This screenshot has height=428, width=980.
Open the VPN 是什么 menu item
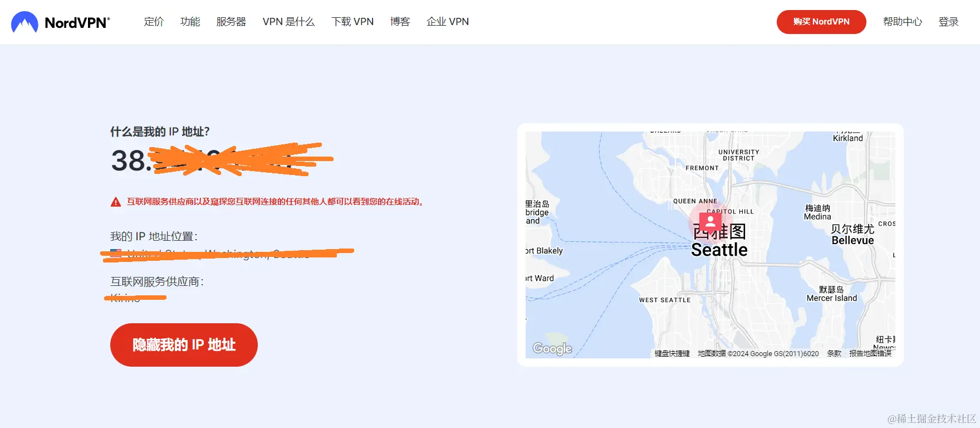pyautogui.click(x=288, y=22)
